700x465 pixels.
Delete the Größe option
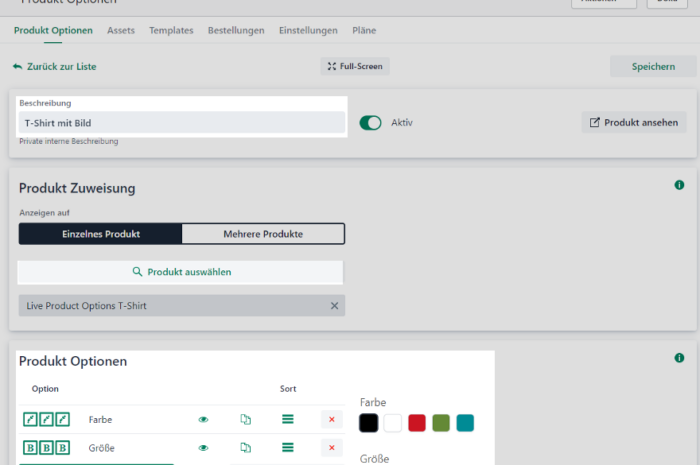[x=332, y=448]
